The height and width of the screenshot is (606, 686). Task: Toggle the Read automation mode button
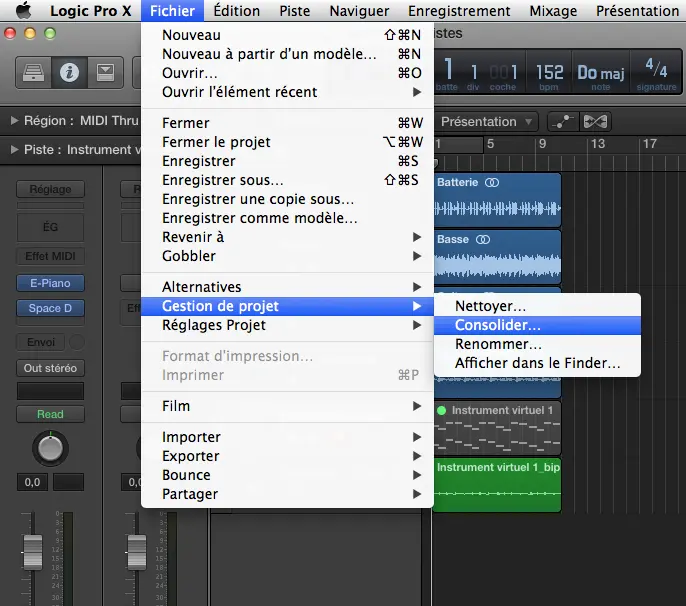[x=50, y=414]
